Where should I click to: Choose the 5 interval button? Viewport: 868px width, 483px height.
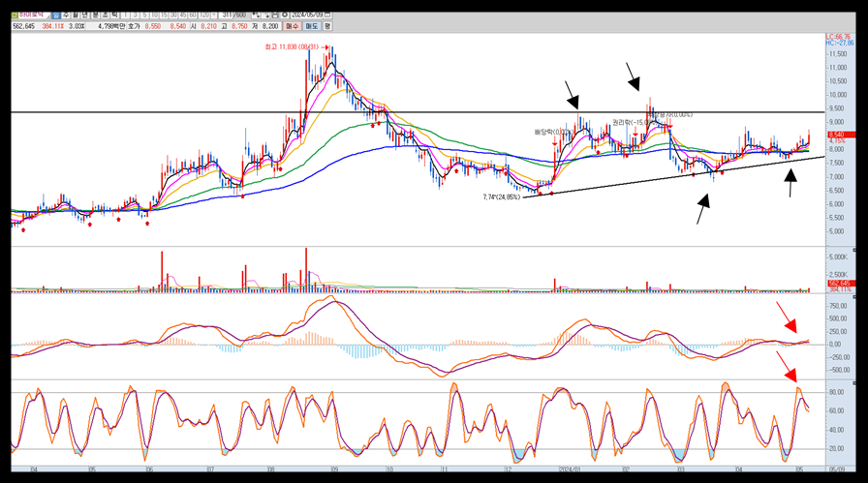[144, 15]
